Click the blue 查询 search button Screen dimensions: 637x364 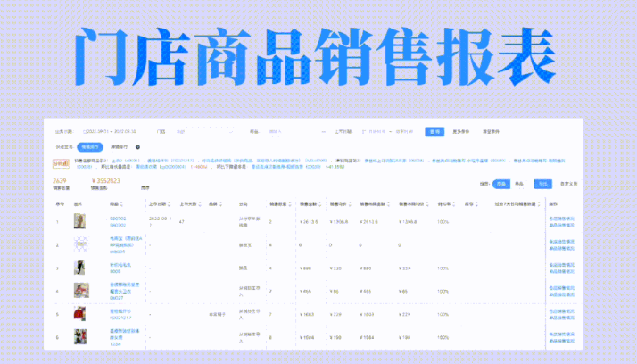click(434, 132)
